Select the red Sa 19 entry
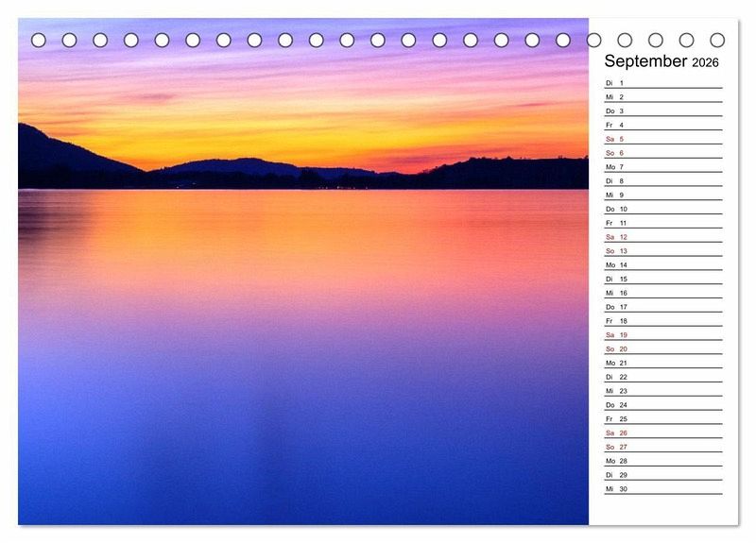Image resolution: width=756 pixels, height=543 pixels. click(662, 335)
